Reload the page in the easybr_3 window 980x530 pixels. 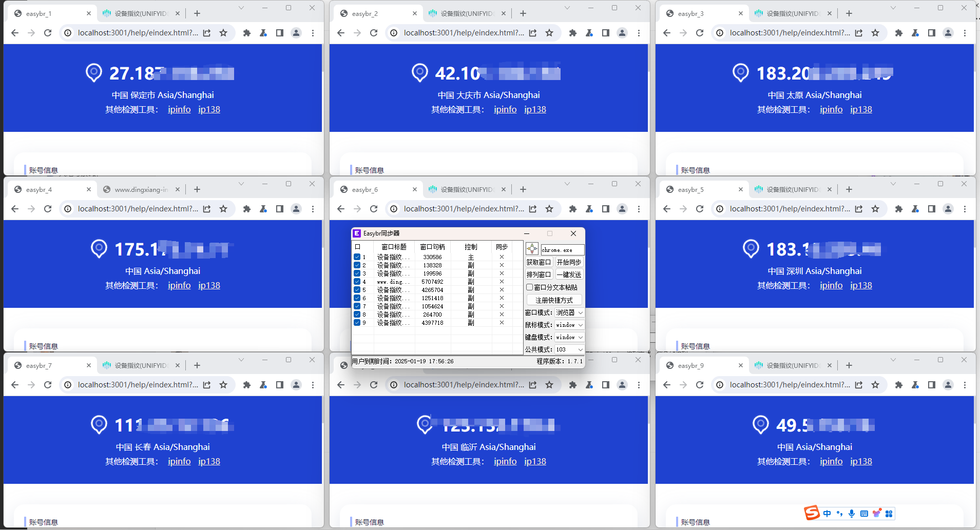point(700,33)
